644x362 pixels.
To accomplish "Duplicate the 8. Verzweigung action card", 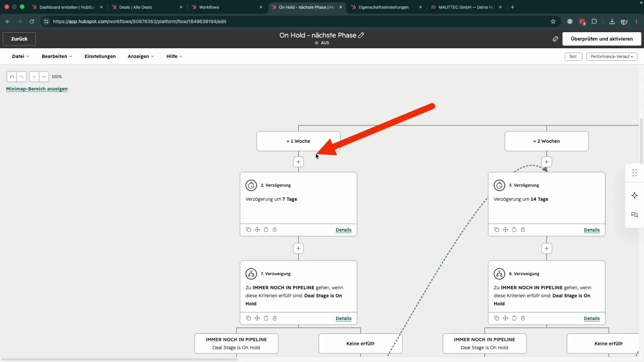I will (x=497, y=318).
